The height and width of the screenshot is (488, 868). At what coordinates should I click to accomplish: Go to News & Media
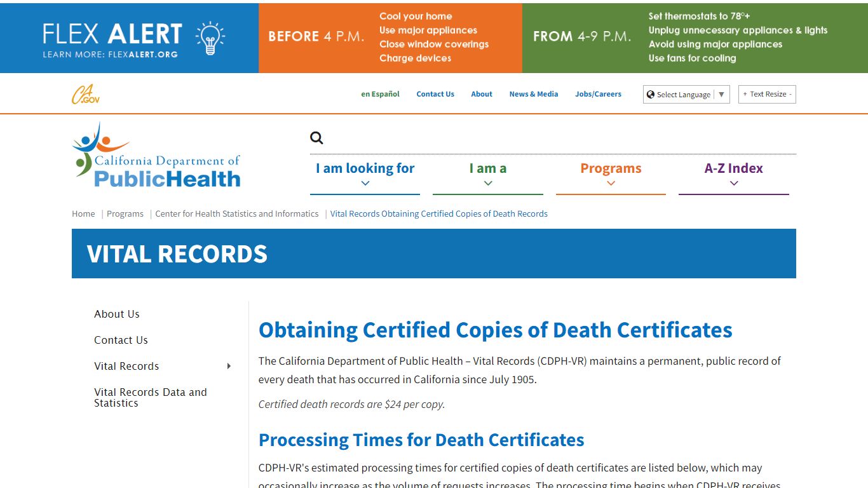pyautogui.click(x=534, y=94)
